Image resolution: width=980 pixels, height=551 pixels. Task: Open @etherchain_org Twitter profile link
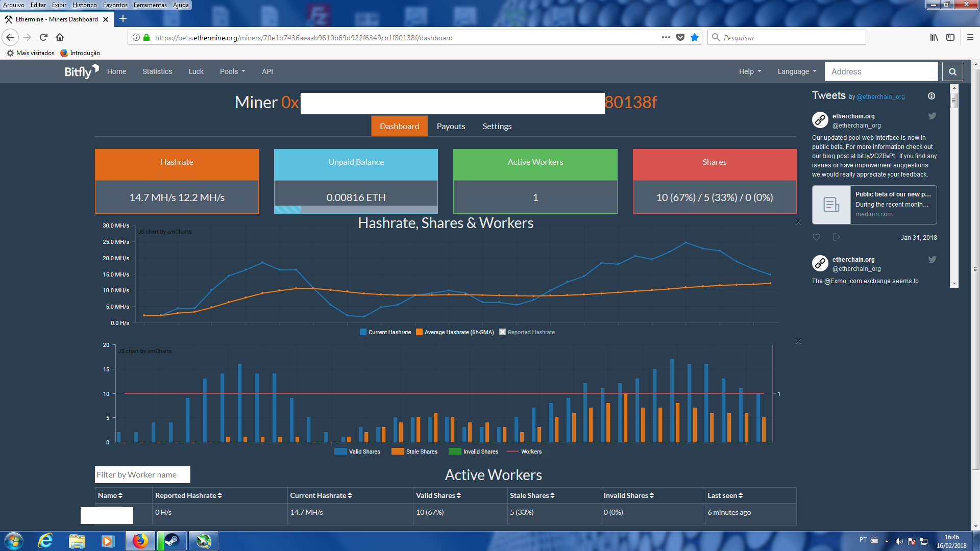880,97
